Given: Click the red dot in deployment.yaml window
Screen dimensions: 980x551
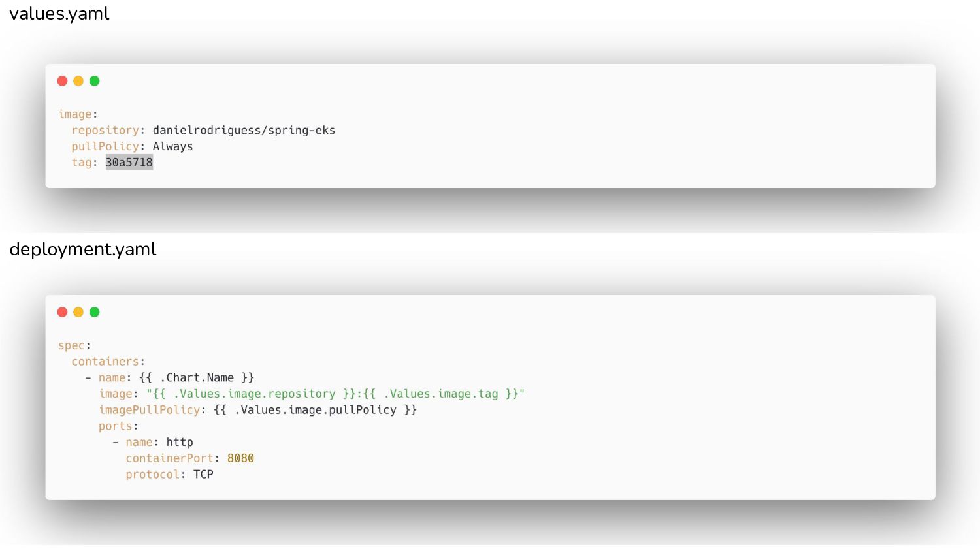Looking at the screenshot, I should pos(63,312).
